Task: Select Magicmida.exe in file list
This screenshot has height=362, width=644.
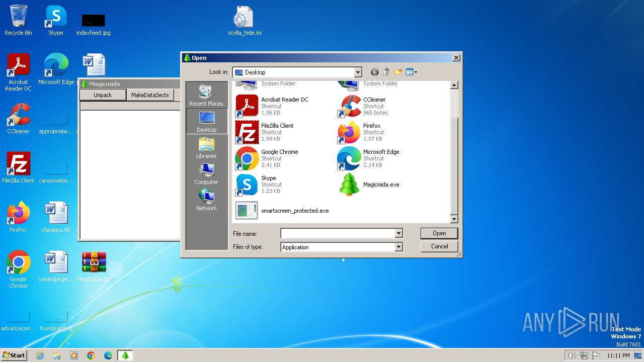Action: pos(369,185)
